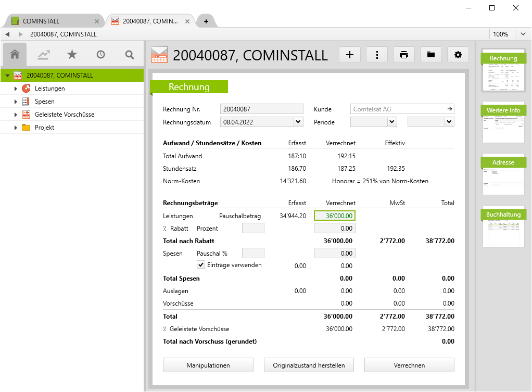Click the Verrechnen button
The image size is (532, 392).
(409, 364)
